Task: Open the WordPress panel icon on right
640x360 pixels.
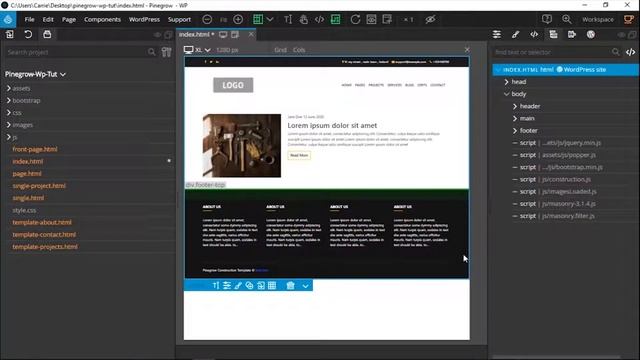Action: [x=591, y=35]
